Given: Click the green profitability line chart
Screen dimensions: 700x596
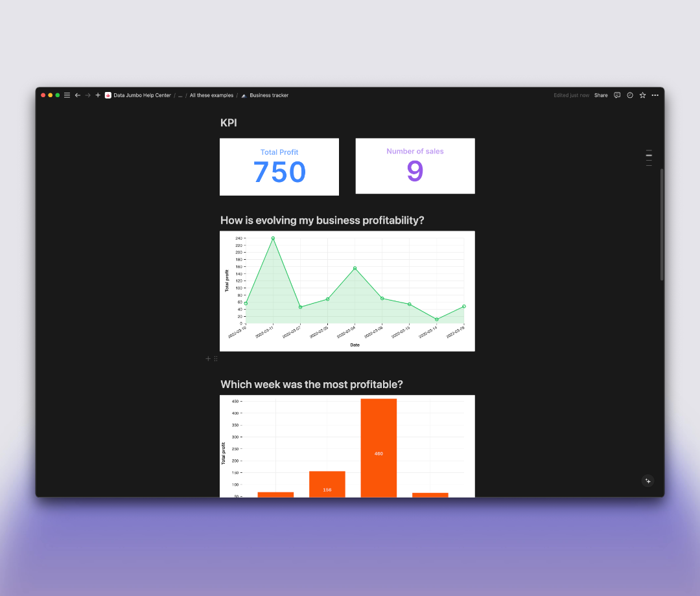Looking at the screenshot, I should point(347,291).
